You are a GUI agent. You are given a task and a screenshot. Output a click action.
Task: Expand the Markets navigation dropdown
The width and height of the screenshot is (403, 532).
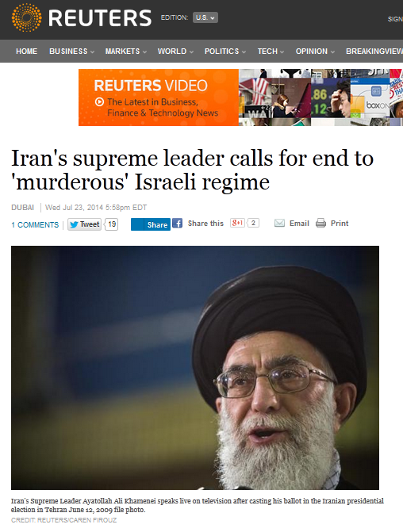(x=125, y=52)
